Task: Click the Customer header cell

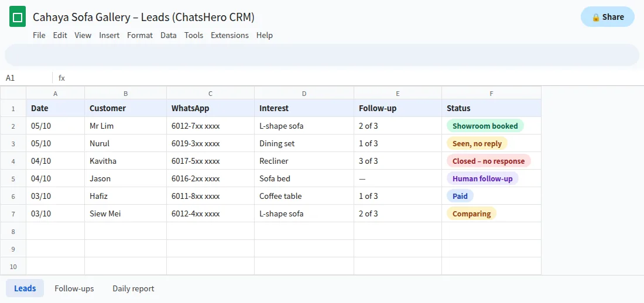Action: pos(126,108)
